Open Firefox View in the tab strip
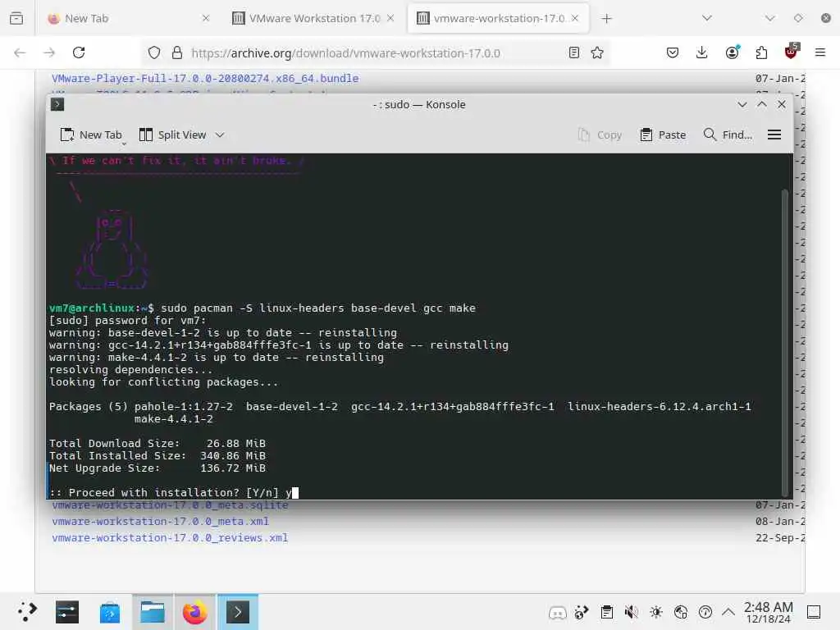 16,18
